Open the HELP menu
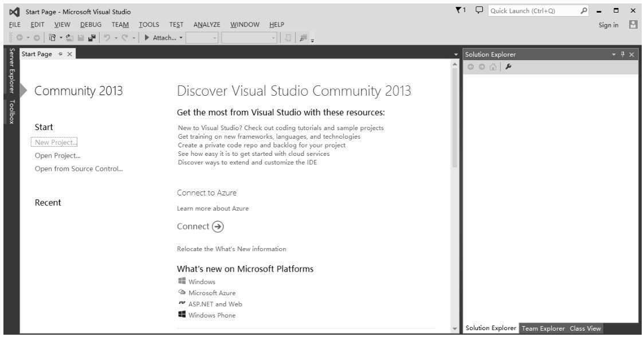Screen dimensions: 644x337 277,25
